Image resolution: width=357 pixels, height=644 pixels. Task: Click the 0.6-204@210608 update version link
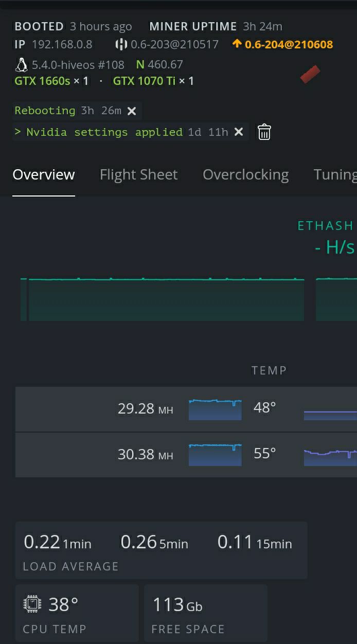[x=289, y=44]
